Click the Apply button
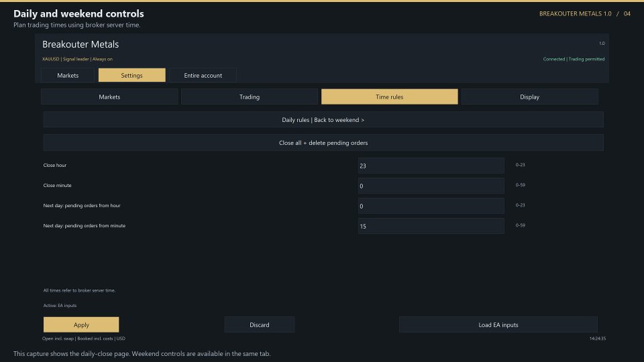This screenshot has height=362, width=644. 81,324
